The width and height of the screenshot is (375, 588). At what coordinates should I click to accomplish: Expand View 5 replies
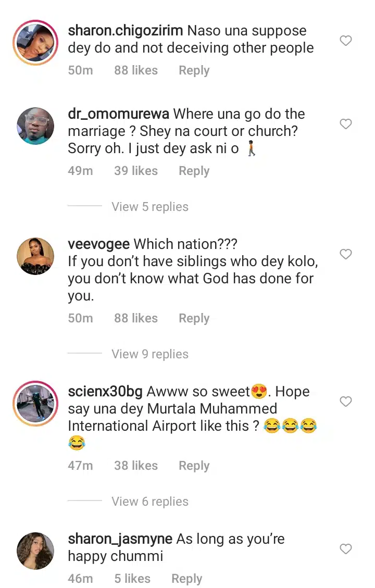149,207
